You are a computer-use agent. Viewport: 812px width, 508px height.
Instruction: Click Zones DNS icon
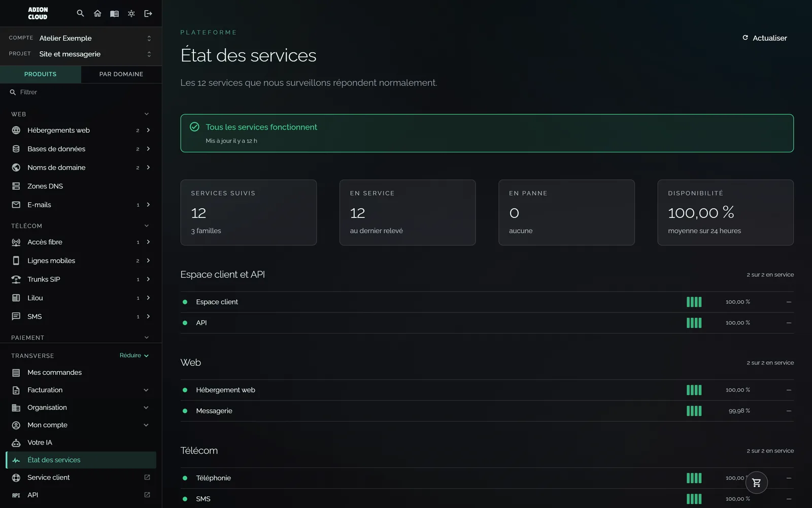pos(16,186)
